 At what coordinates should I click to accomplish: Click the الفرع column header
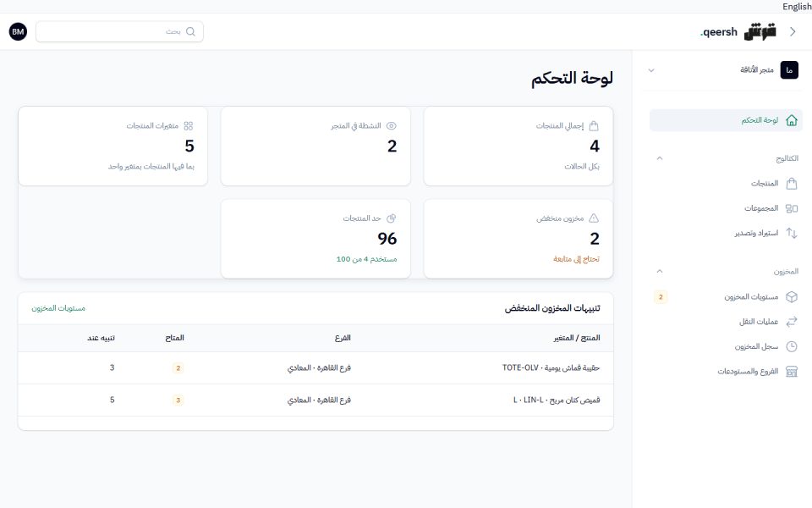click(x=343, y=338)
